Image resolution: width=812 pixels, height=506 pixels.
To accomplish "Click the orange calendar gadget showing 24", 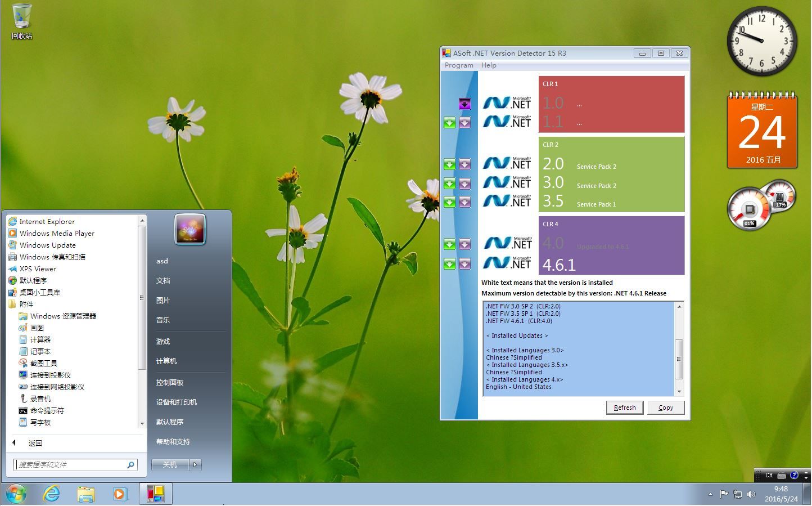I will (762, 131).
